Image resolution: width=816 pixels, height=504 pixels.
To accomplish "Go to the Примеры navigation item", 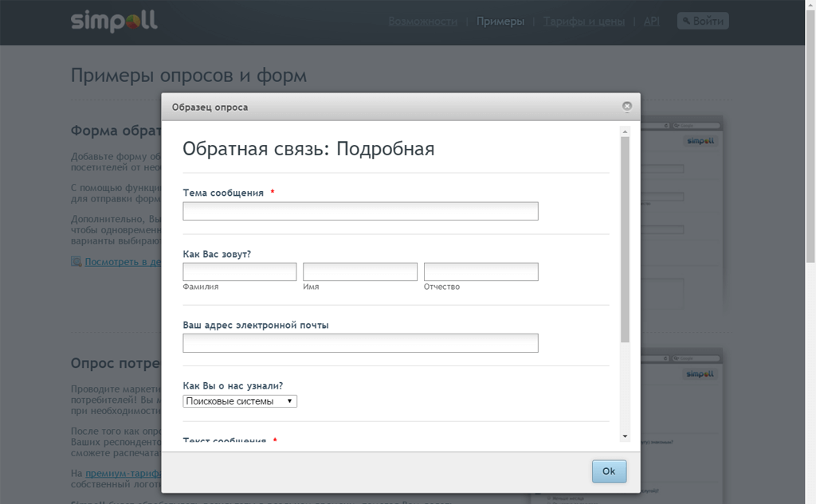I will point(500,21).
